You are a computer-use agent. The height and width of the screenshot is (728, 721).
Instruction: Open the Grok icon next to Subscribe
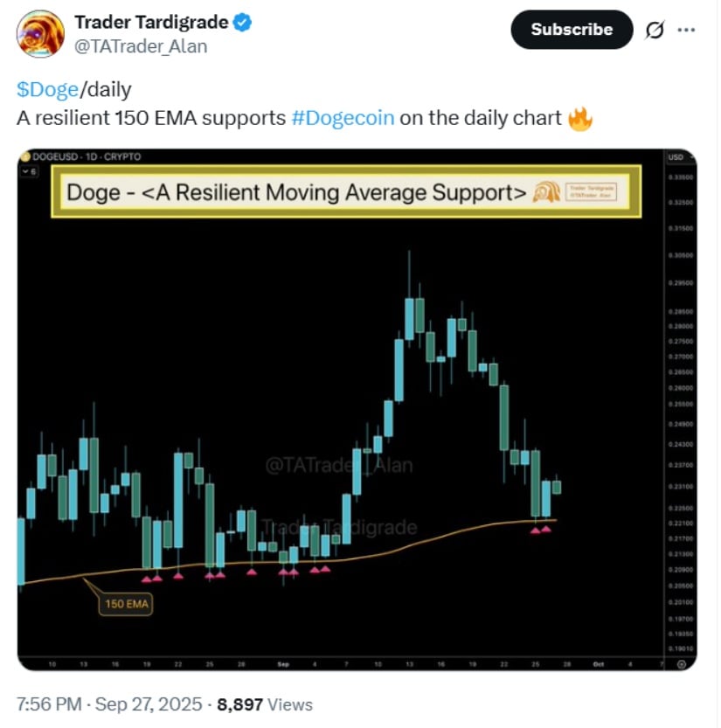pyautogui.click(x=655, y=31)
